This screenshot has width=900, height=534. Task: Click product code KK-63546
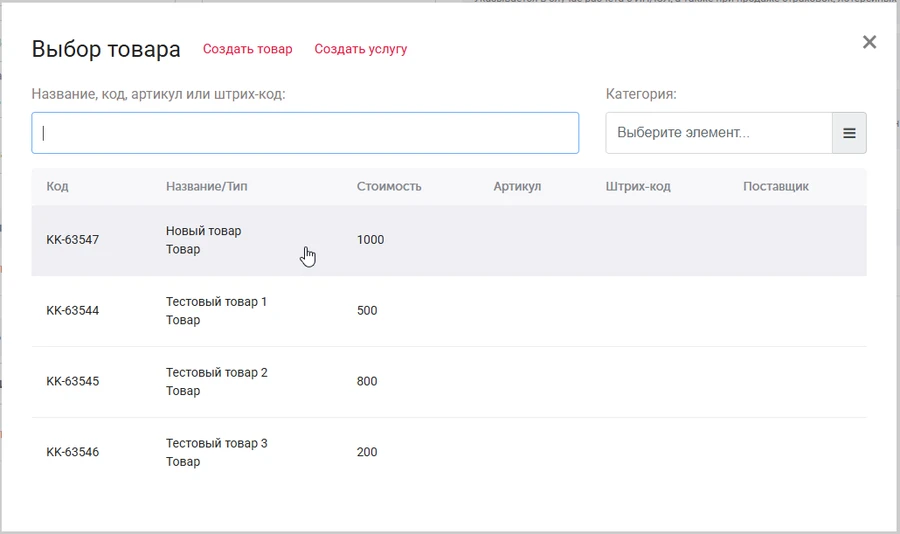(73, 453)
